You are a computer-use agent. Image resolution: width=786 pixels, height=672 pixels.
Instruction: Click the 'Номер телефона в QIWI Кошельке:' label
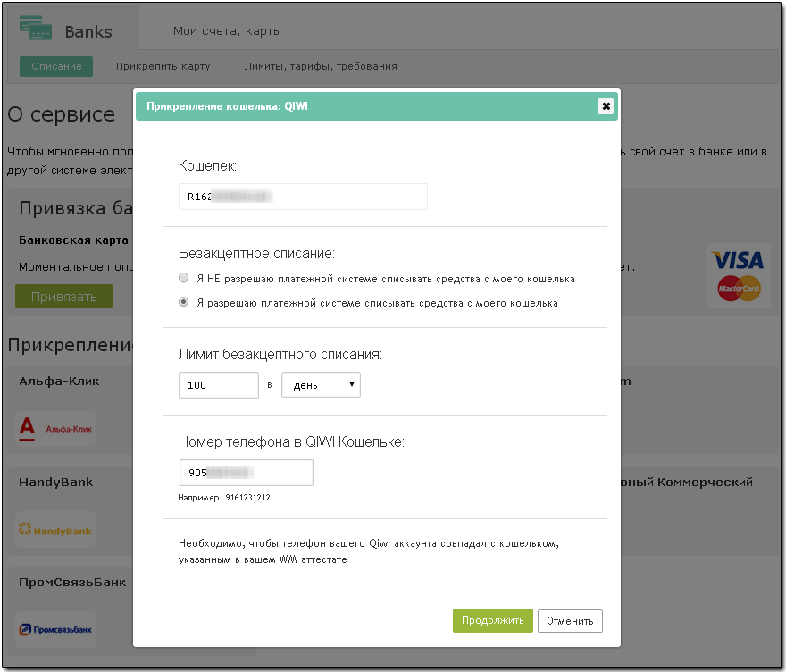(291, 441)
